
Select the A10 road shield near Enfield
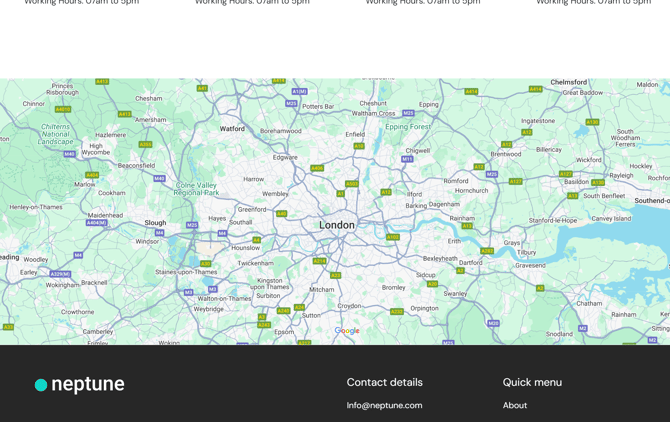click(359, 146)
